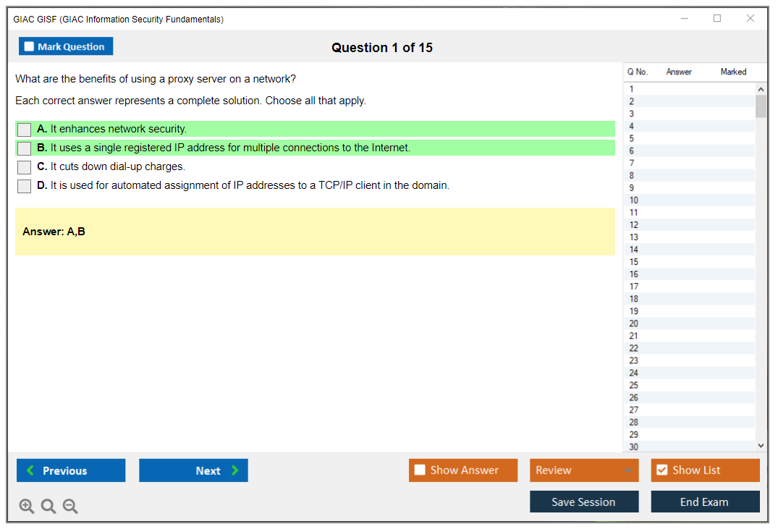Expand the question navigator scrollbar down arrow

coord(761,445)
